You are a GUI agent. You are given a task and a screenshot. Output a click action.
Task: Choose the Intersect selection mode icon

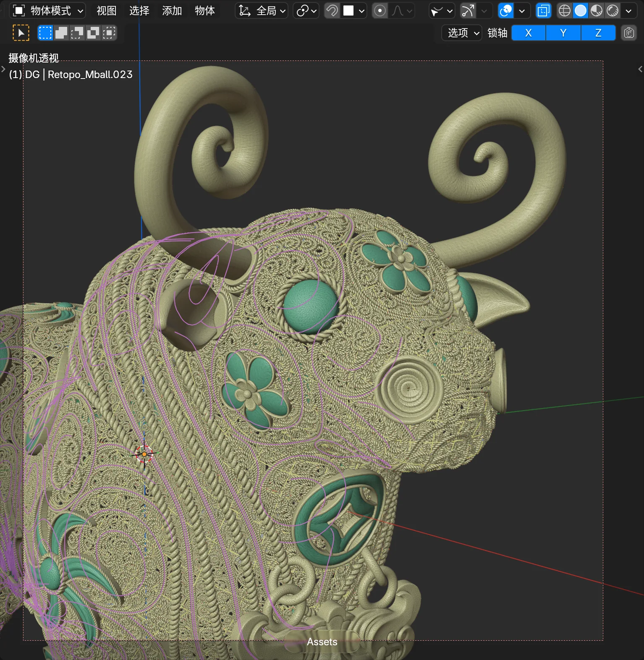coord(109,33)
